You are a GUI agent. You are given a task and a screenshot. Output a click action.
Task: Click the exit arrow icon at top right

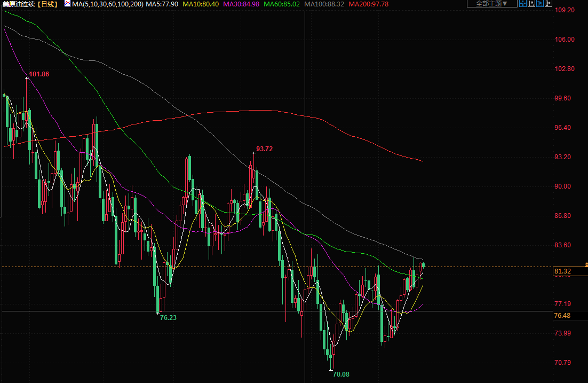click(x=549, y=4)
